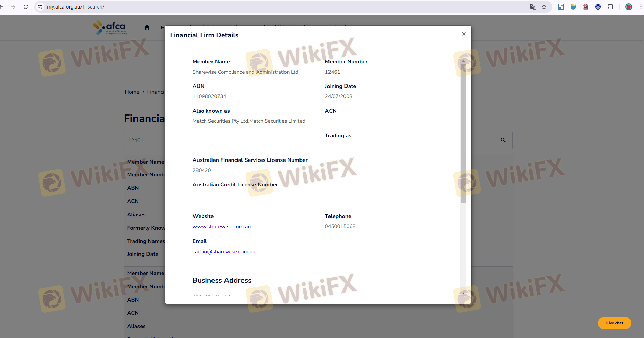Select the joining date 24/07/2008

click(x=339, y=96)
